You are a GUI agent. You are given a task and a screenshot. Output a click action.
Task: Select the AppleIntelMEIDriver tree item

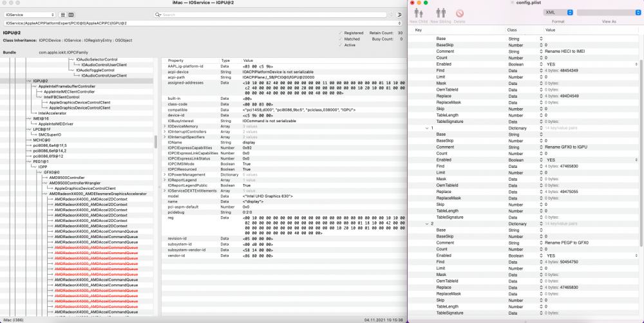[56, 124]
